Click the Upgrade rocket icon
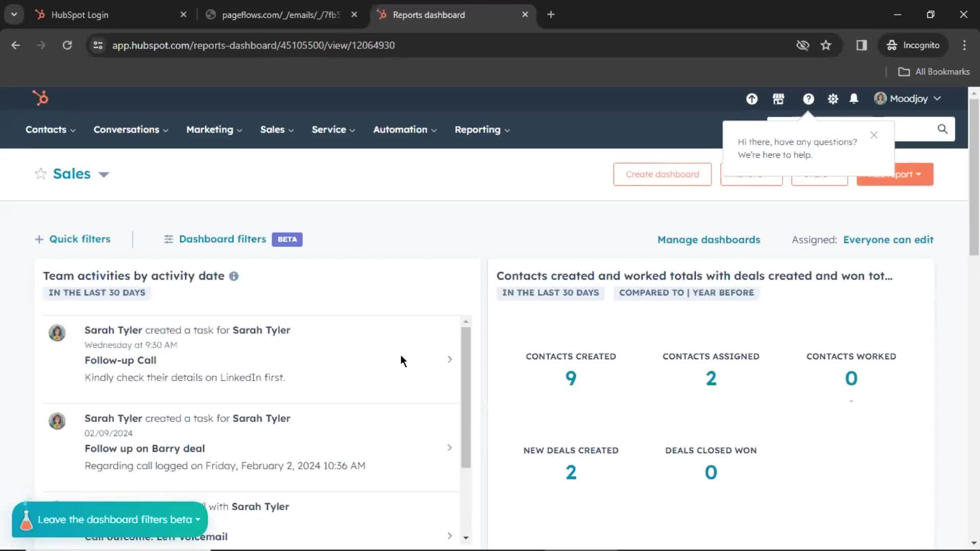 click(x=752, y=98)
